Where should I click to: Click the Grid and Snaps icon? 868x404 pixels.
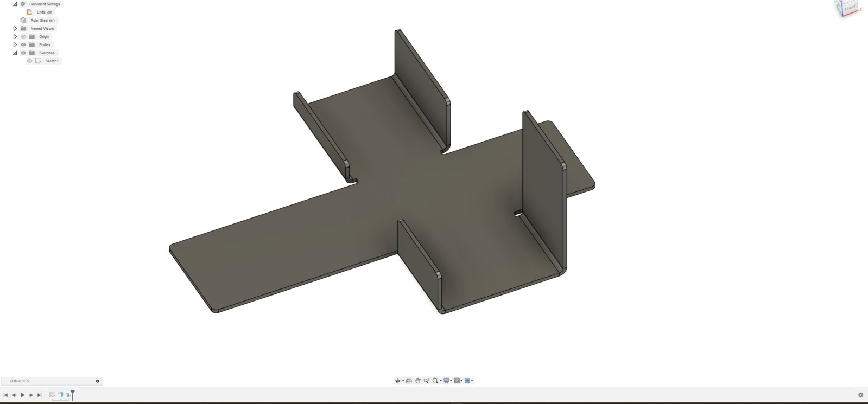coord(457,381)
